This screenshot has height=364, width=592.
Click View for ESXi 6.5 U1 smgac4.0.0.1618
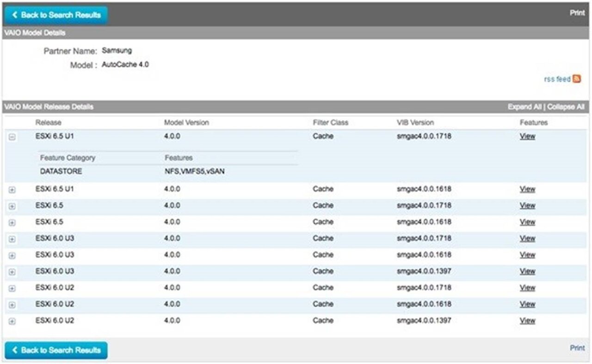(x=527, y=189)
